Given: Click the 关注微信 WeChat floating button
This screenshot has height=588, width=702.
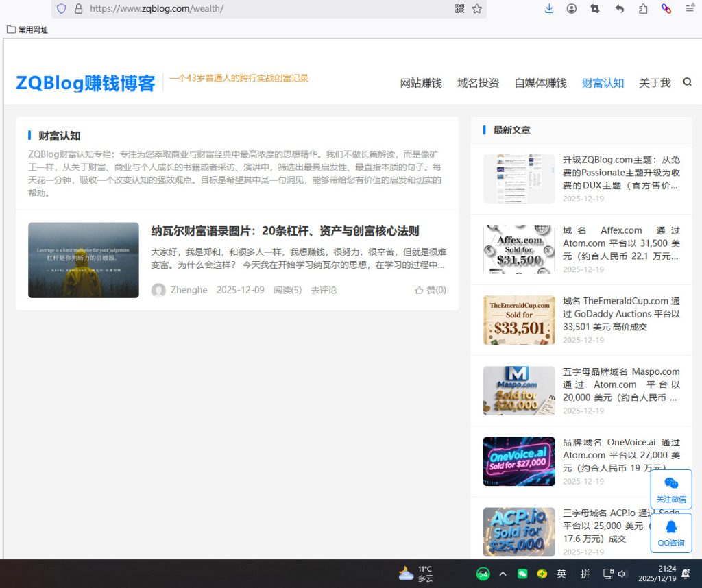Looking at the screenshot, I should (671, 489).
